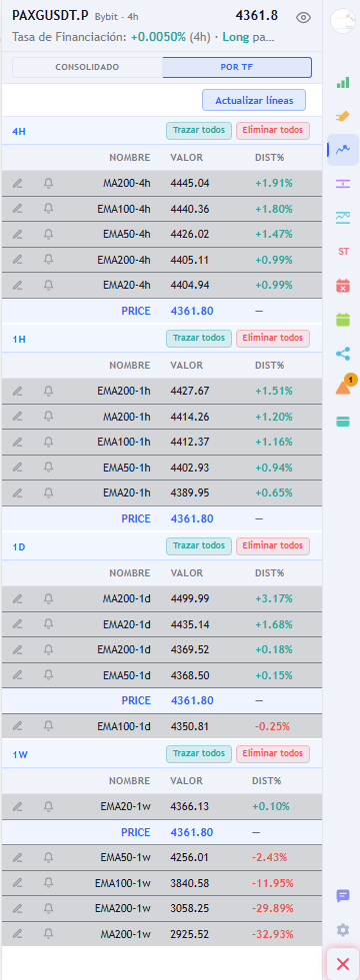Click the PAXGUSDT.P symbol title
This screenshot has height=980, width=360.
coord(50,17)
